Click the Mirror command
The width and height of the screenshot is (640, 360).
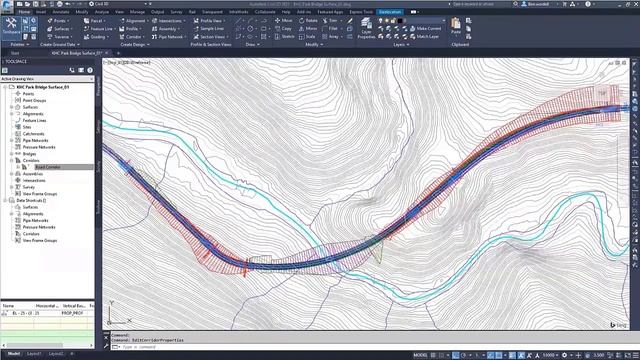click(x=308, y=29)
